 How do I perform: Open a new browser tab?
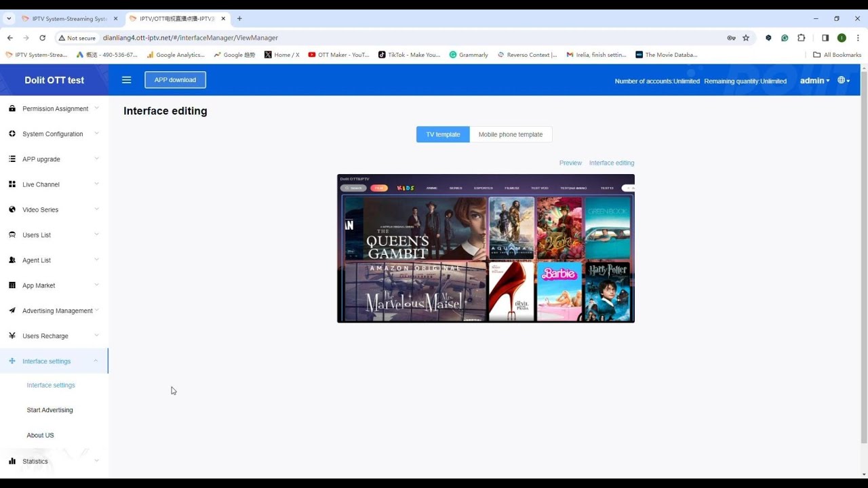tap(239, 18)
